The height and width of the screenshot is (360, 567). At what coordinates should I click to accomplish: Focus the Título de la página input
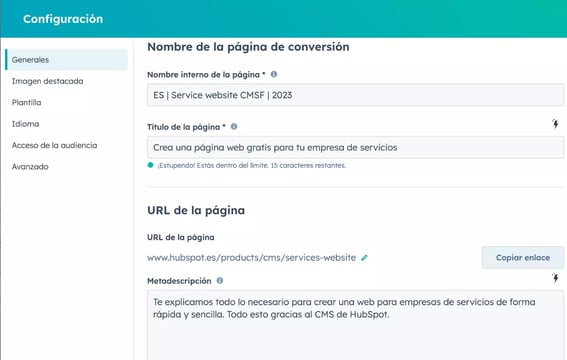[x=355, y=147]
